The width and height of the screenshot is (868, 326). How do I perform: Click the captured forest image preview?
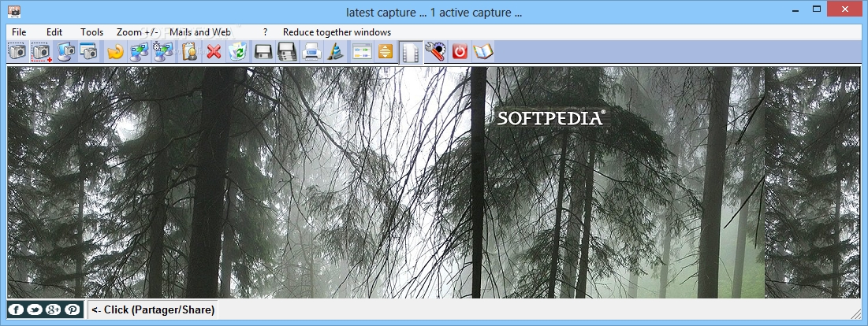coord(434,183)
